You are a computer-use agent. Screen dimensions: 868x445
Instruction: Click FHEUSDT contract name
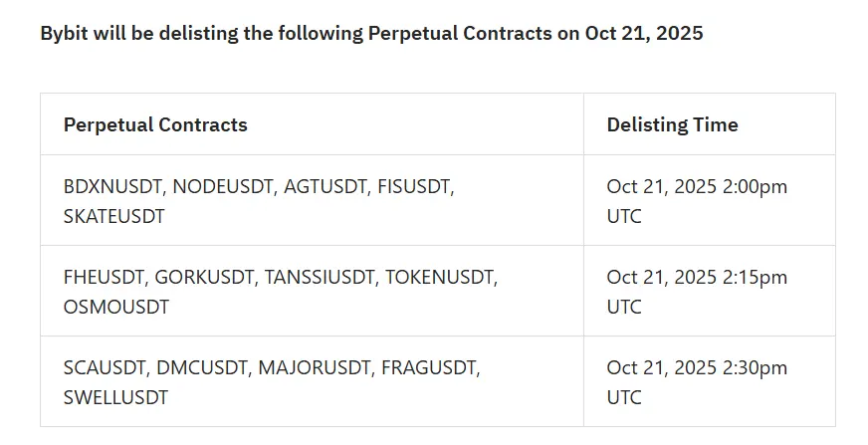[x=104, y=277]
